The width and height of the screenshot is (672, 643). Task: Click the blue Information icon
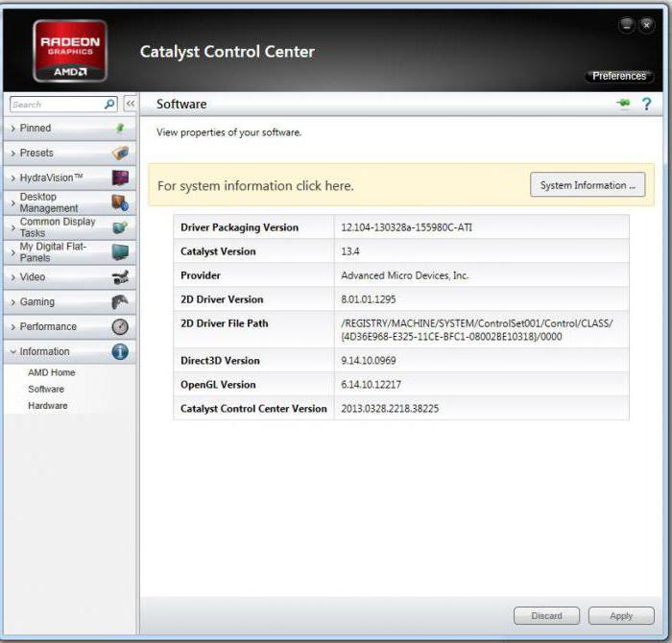(x=120, y=351)
